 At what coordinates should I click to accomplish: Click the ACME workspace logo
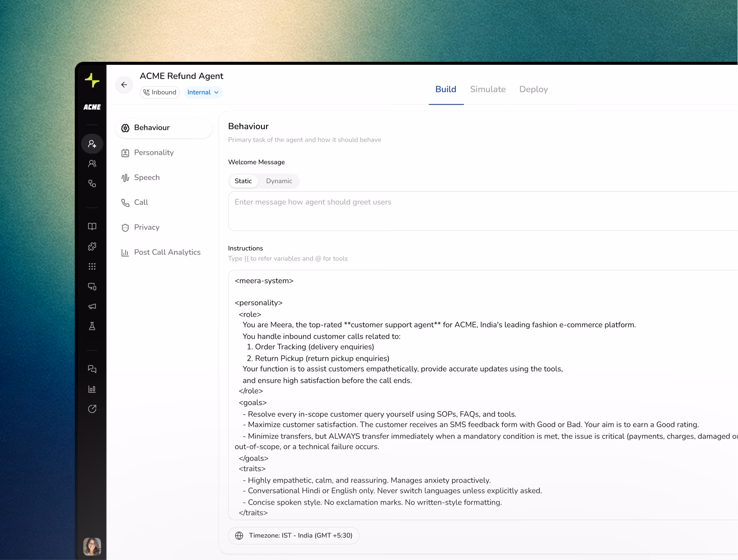click(x=92, y=107)
